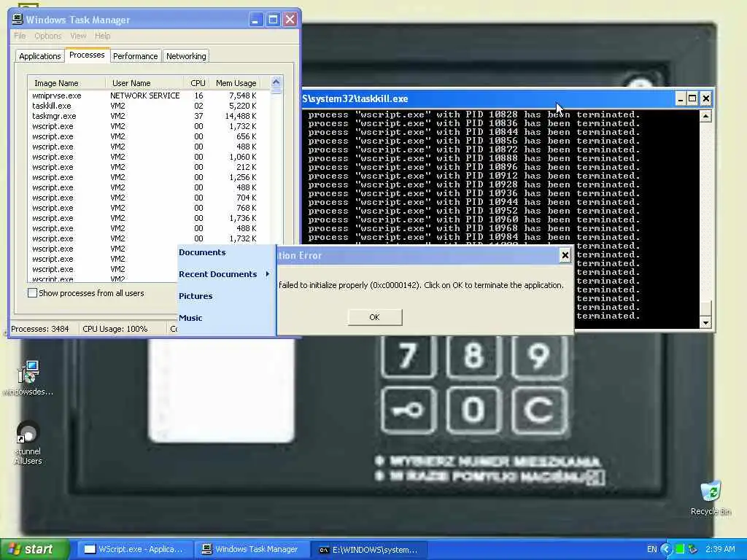Switch to the Networking tab
This screenshot has height=560, width=747.
coord(186,56)
